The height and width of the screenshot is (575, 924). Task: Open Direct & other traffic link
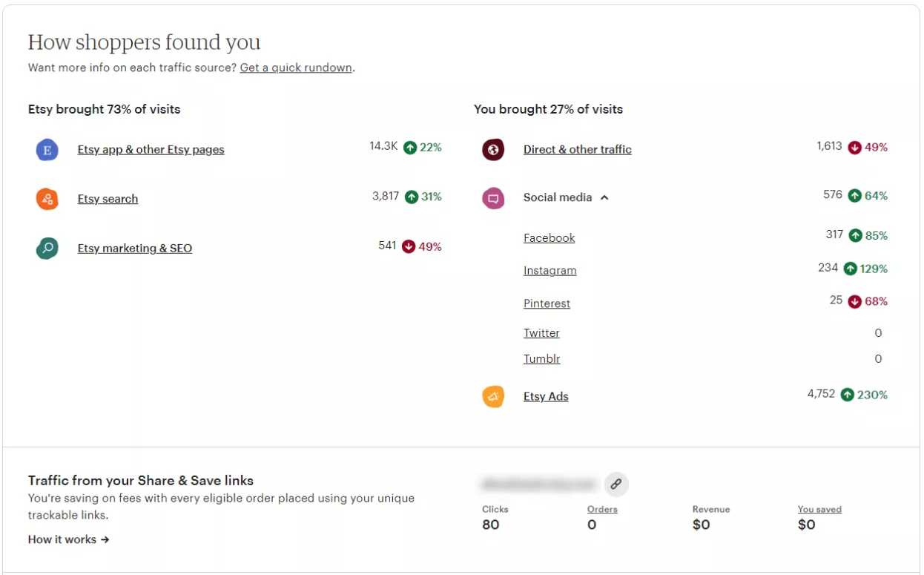pyautogui.click(x=577, y=150)
